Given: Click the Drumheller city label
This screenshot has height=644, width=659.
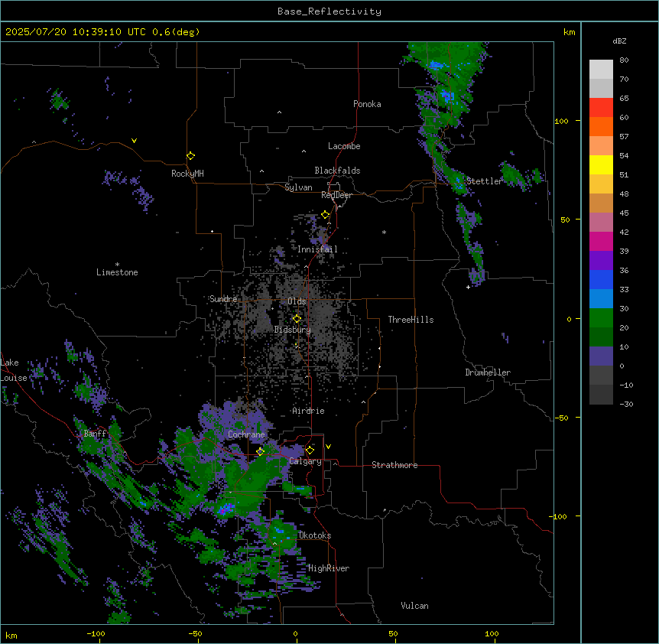Looking at the screenshot, I should pyautogui.click(x=488, y=372).
